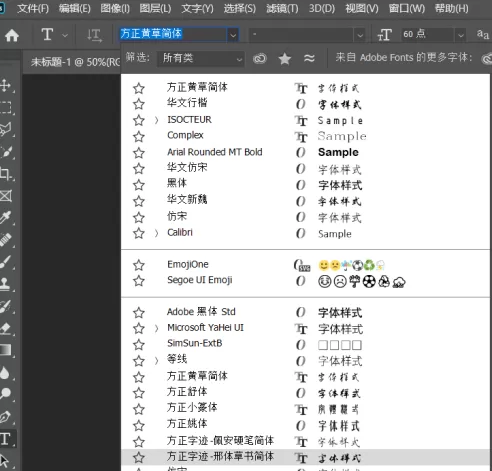Viewport: 492px width, 471px height.
Task: Open the 编辑(E) menu
Action: pyautogui.click(x=75, y=8)
